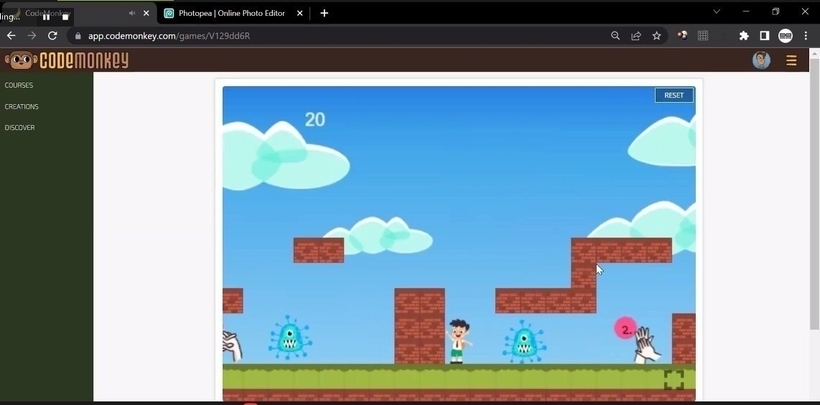The height and width of the screenshot is (405, 820).
Task: Click the fullscreen icon in the game
Action: (x=674, y=380)
